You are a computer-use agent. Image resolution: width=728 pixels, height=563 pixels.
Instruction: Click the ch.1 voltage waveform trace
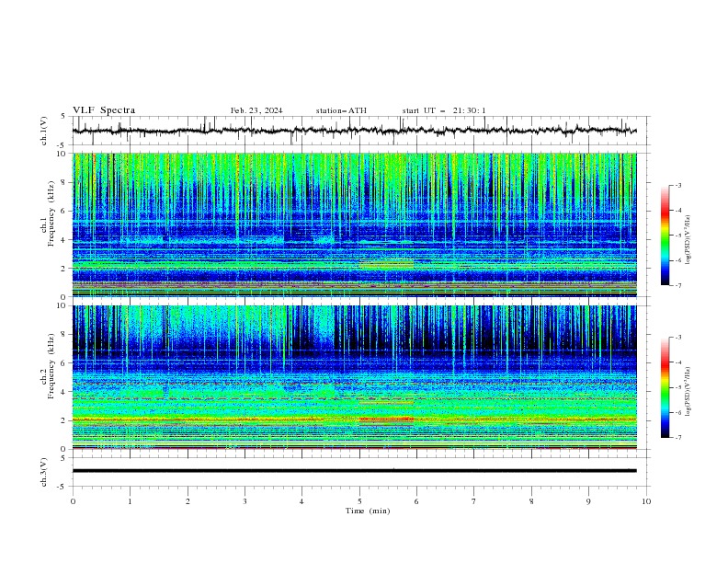(x=354, y=131)
